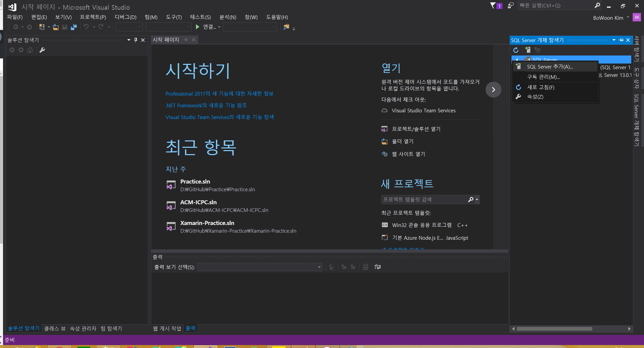Collapse the SQL Server tree node

[516, 60]
